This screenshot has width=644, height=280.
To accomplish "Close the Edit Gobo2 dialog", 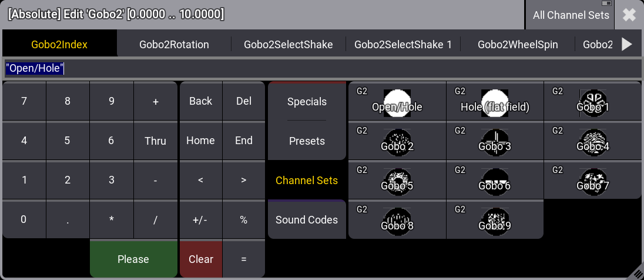I will (x=629, y=15).
